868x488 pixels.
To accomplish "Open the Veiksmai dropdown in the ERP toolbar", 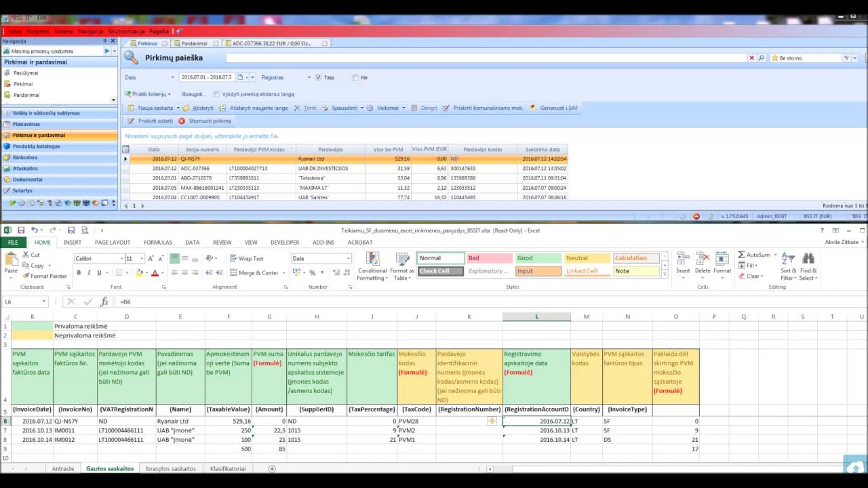I will pos(403,108).
